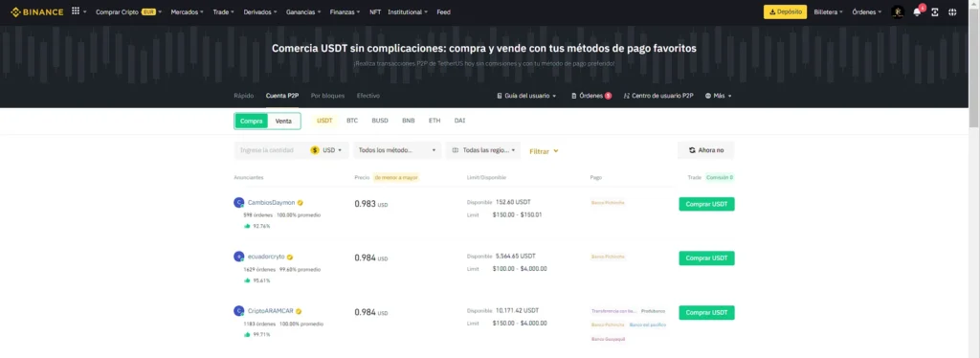Sort price via de menor a mayor
Screen dimensions: 980x358
[x=396, y=177]
